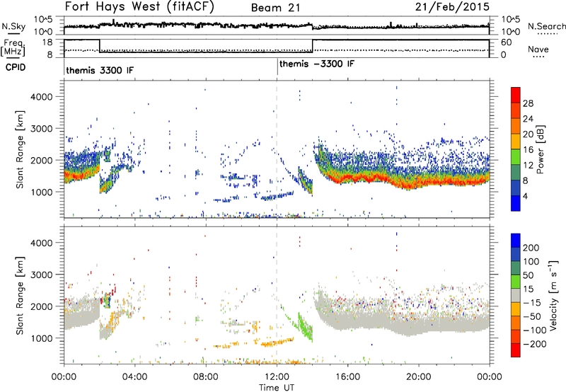Click the "themis 3300 IF" CPID text
566x392 pixels.
(100, 70)
